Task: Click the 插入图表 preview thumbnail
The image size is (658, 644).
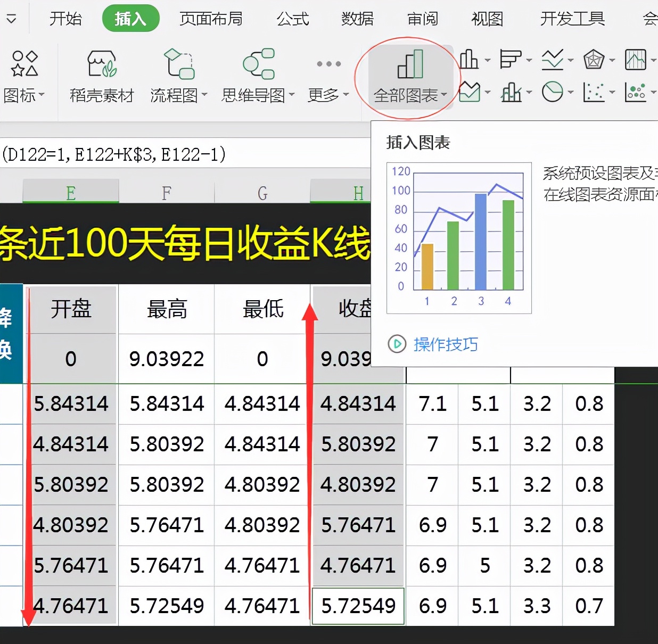Action: tap(459, 238)
